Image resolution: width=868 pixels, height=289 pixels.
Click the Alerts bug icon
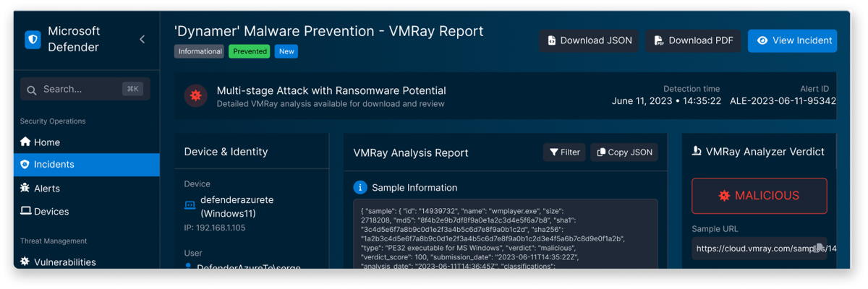click(x=25, y=188)
